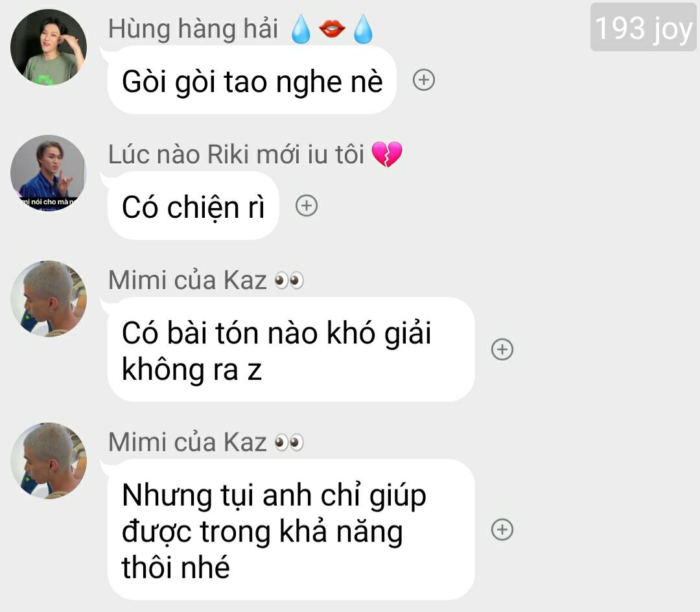Add reaction to "Nhưng tụi anh chỉ giúp" message
This screenshot has width=700, height=612.
point(502,530)
